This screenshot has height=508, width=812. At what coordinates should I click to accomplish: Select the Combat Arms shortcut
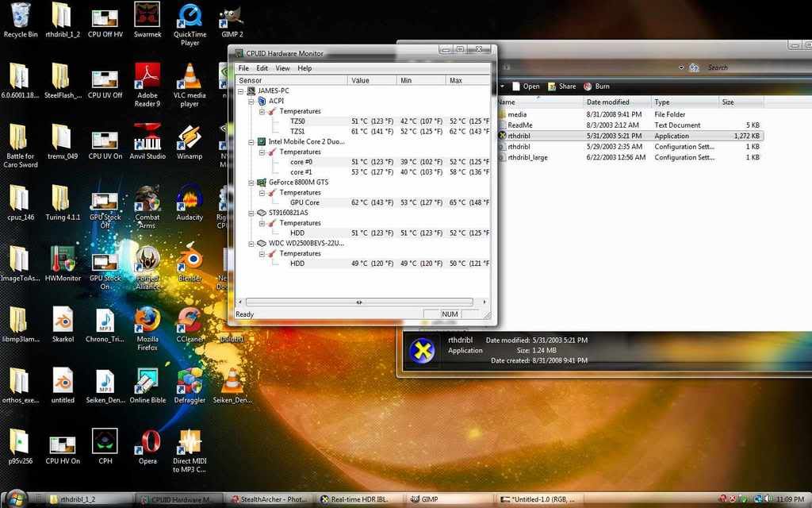[147, 206]
